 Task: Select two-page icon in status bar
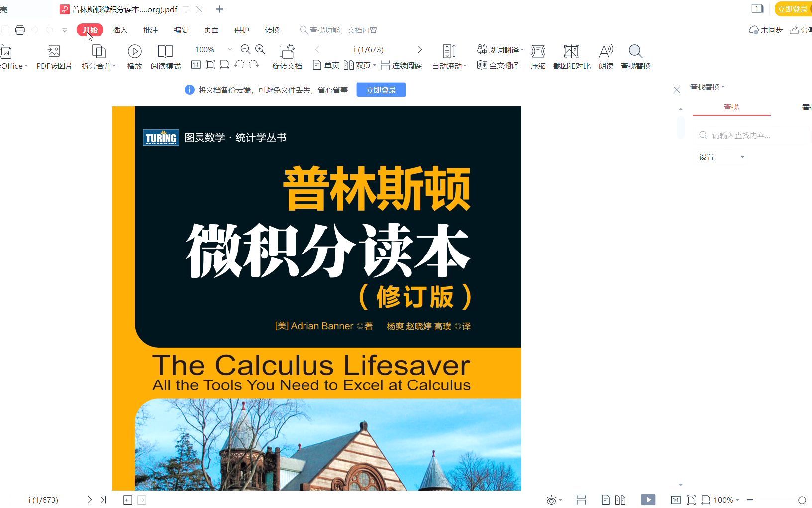pyautogui.click(x=620, y=500)
